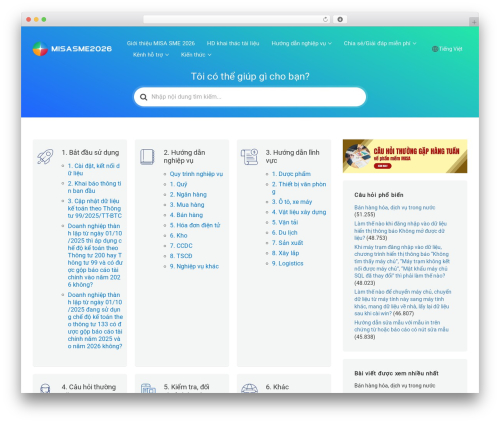500x423 pixels.
Task: Click the globe language icon
Action: click(x=435, y=49)
